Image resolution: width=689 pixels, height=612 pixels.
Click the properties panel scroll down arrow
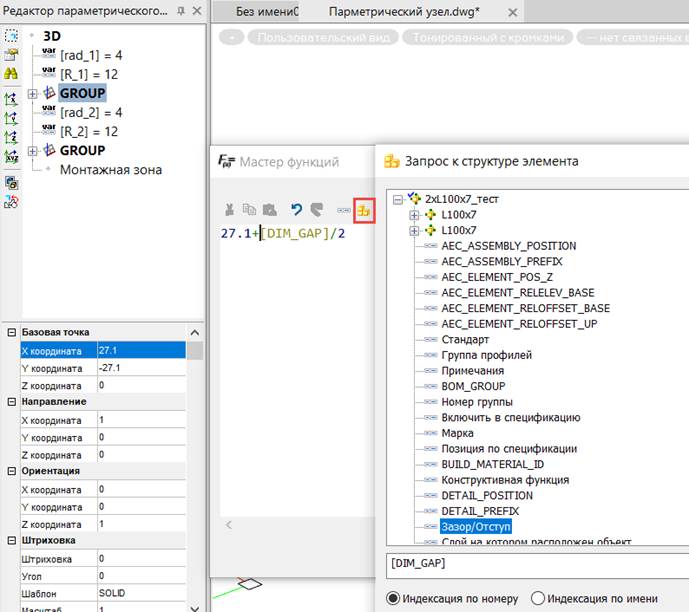195,608
